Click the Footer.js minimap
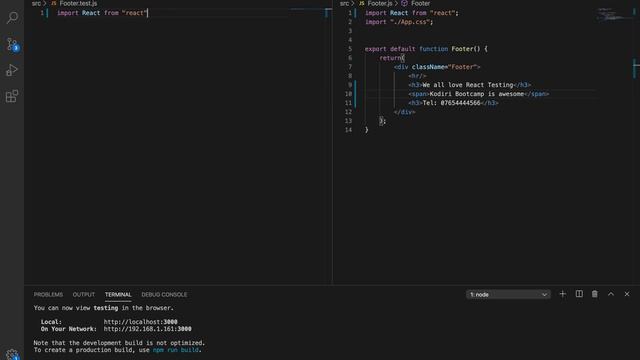The height and width of the screenshot is (360, 640). (x=613, y=16)
